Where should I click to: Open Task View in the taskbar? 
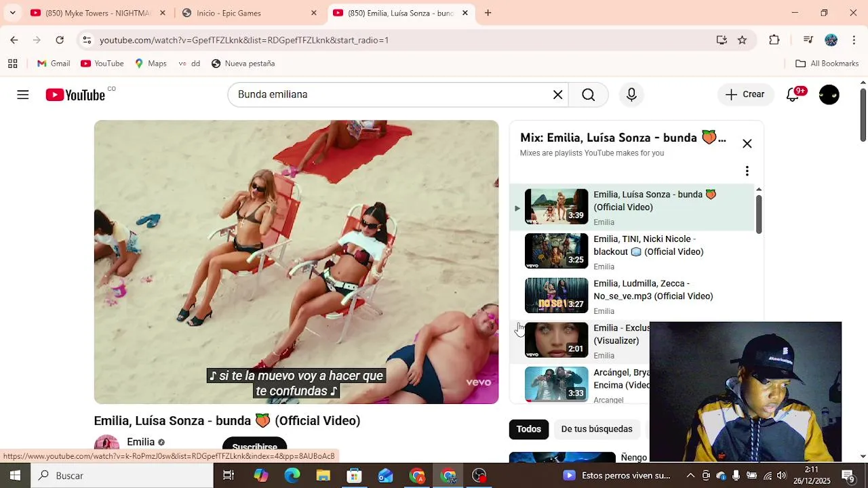(229, 476)
